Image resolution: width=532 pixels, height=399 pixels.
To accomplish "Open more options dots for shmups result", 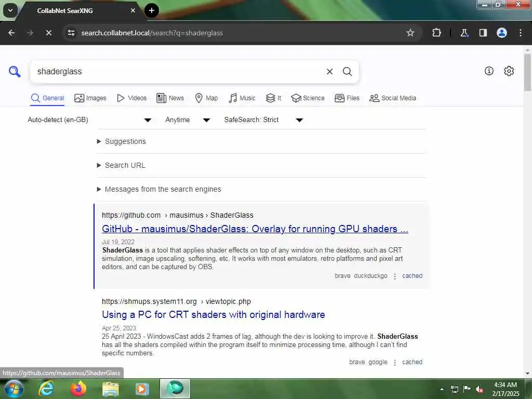I will (395, 362).
